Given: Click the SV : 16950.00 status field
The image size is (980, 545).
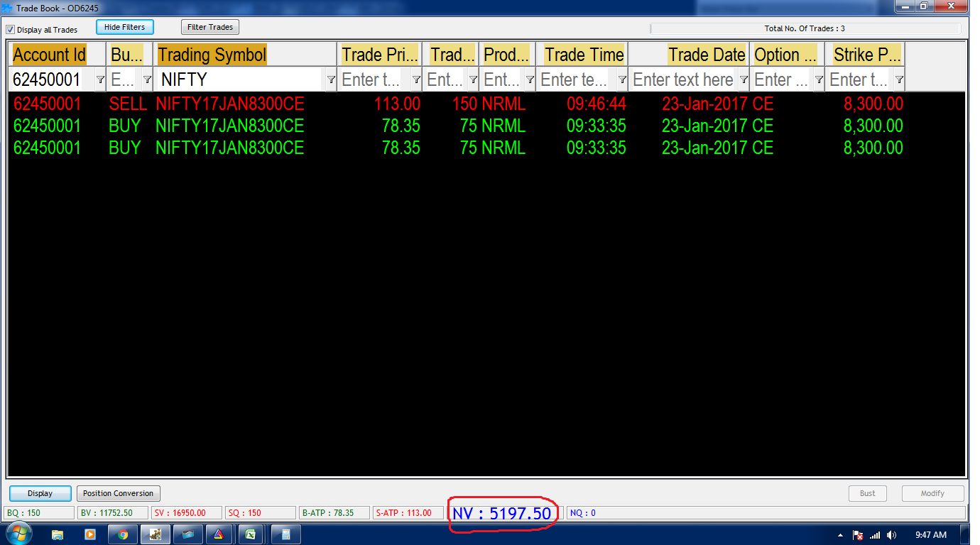Looking at the screenshot, I should (x=187, y=512).
